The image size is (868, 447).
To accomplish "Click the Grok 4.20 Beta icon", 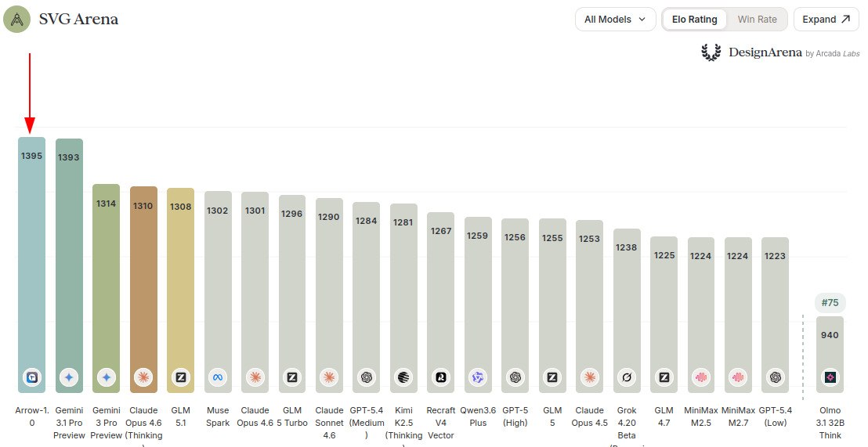I will point(627,377).
